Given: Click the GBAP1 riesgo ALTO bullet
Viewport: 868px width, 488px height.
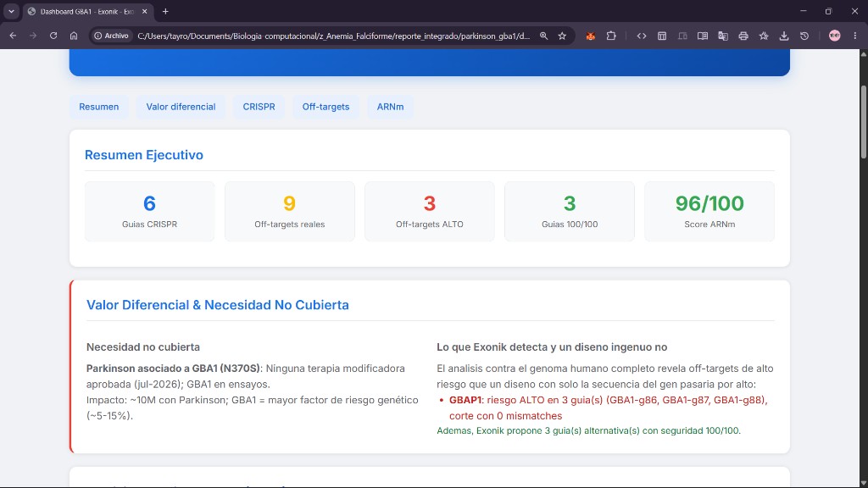Looking at the screenshot, I should point(608,408).
